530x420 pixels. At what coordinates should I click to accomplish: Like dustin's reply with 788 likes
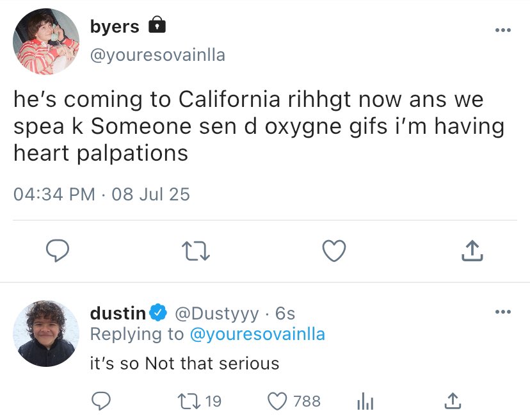point(277,401)
